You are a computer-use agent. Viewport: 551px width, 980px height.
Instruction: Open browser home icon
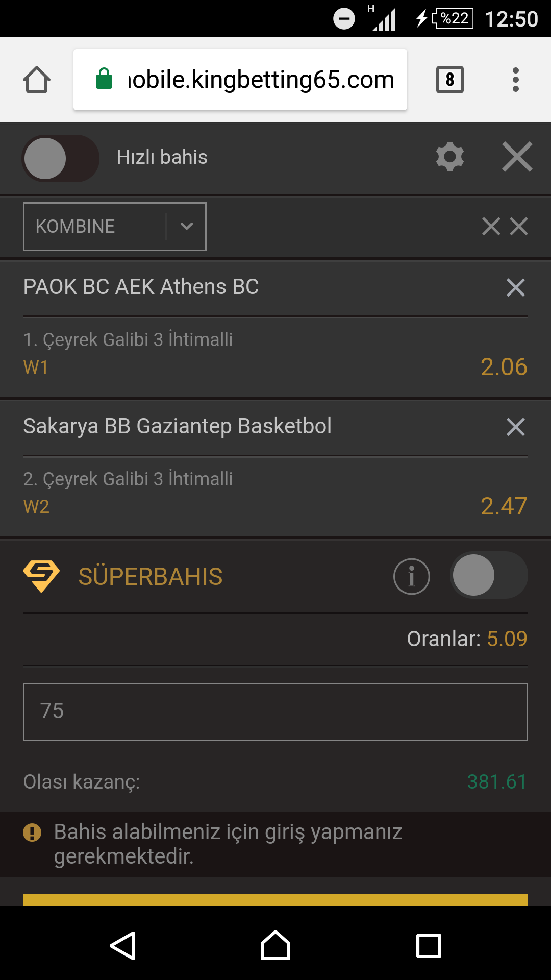[x=37, y=80]
